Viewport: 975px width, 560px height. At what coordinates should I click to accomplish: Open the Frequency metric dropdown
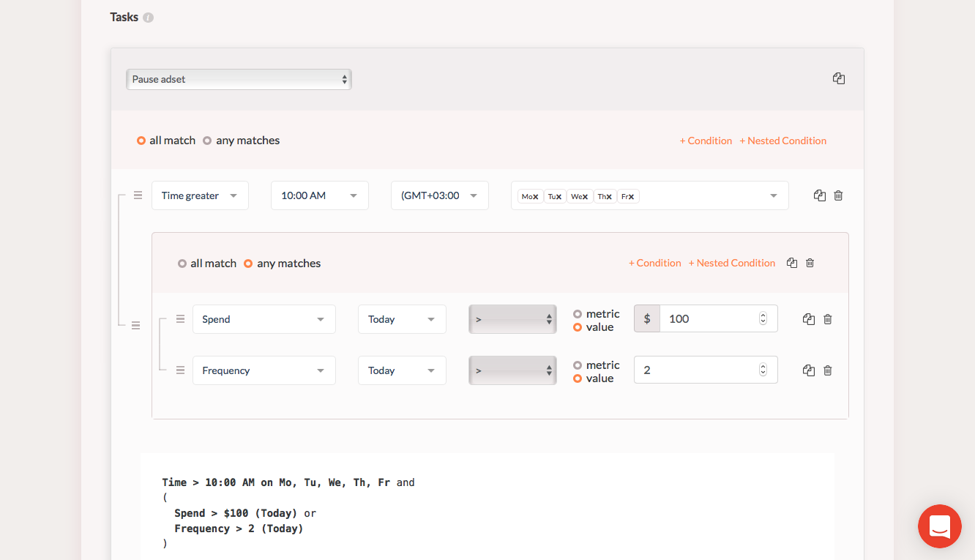point(264,370)
